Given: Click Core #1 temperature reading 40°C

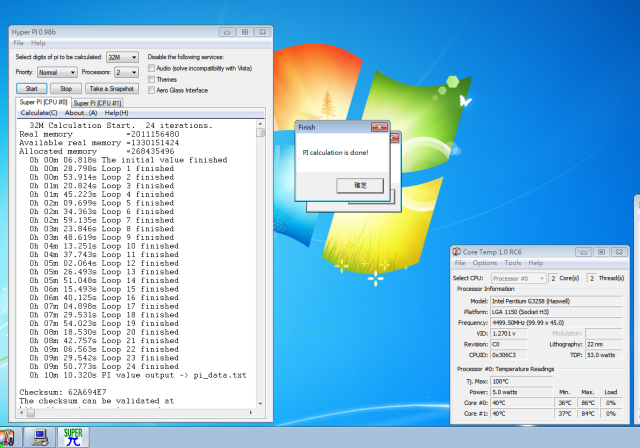Looking at the screenshot, I should coord(522,413).
